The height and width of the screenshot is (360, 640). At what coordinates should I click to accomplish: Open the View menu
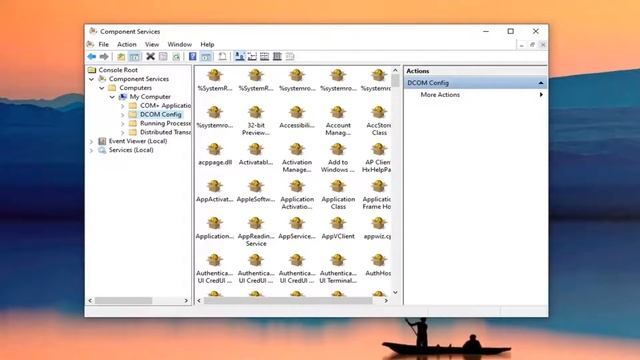tap(152, 44)
